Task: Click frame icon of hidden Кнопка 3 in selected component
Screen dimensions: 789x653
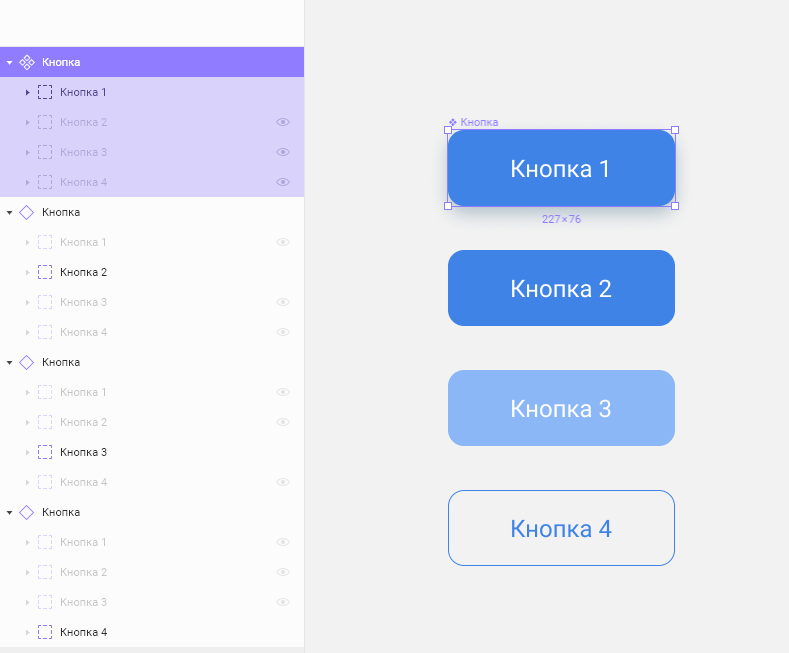Action: coord(45,152)
